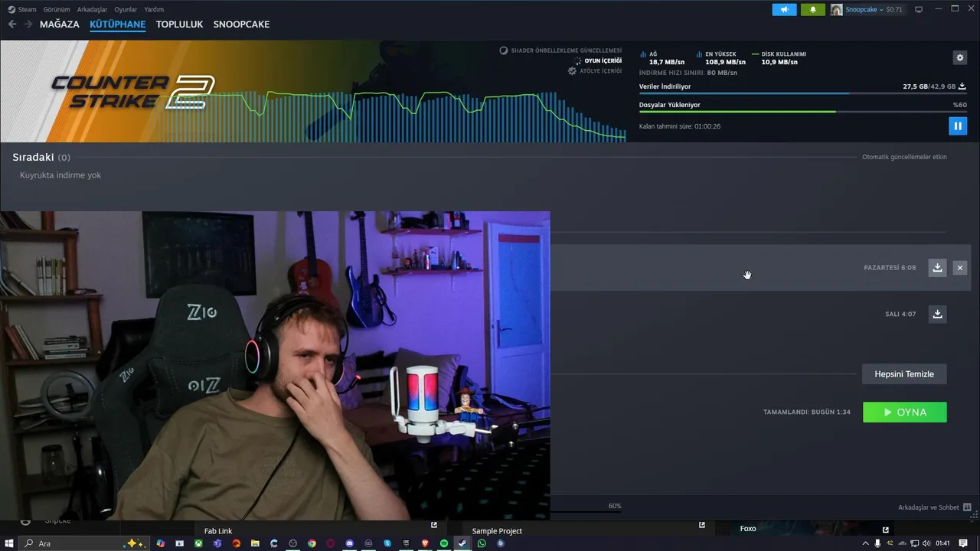
Task: Download the update scheduled Salı 4:07
Action: (937, 314)
